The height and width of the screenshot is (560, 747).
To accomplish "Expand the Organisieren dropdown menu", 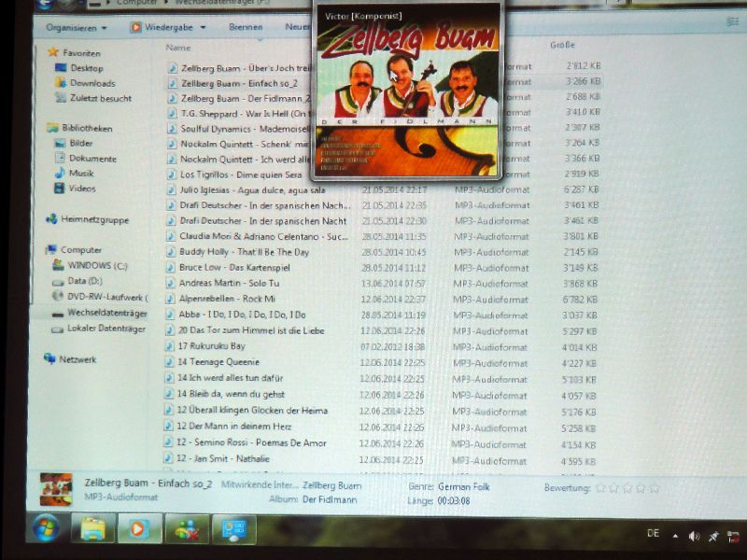I will (76, 28).
